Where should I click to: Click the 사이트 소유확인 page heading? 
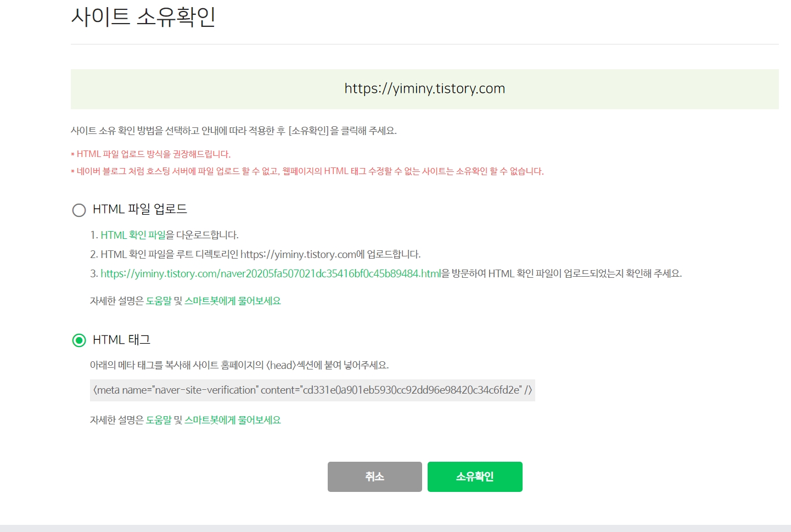point(143,16)
